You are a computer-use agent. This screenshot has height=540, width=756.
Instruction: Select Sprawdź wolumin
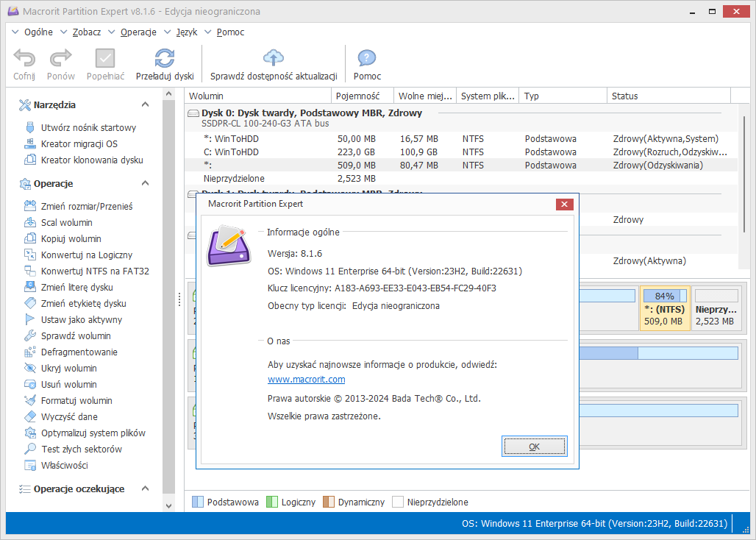click(76, 336)
